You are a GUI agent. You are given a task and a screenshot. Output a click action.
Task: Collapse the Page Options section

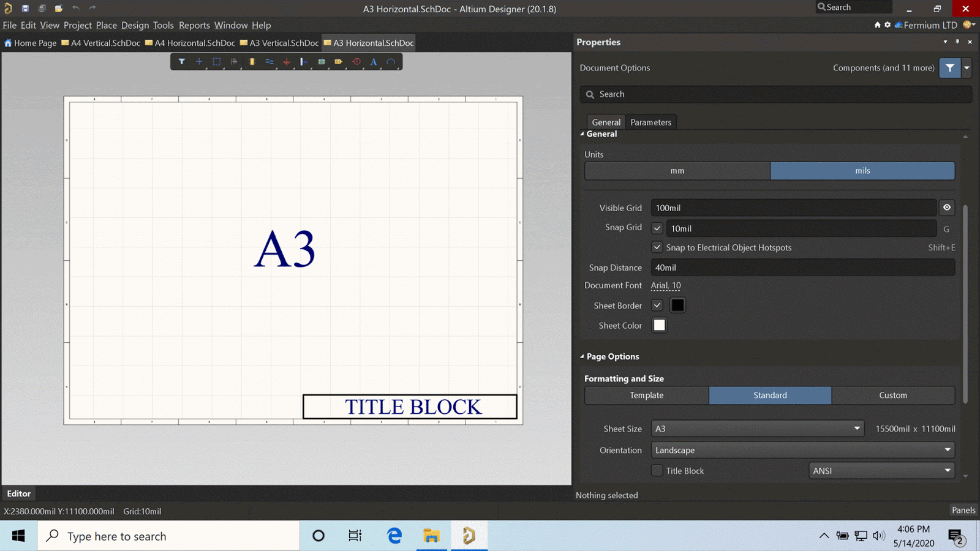(582, 356)
